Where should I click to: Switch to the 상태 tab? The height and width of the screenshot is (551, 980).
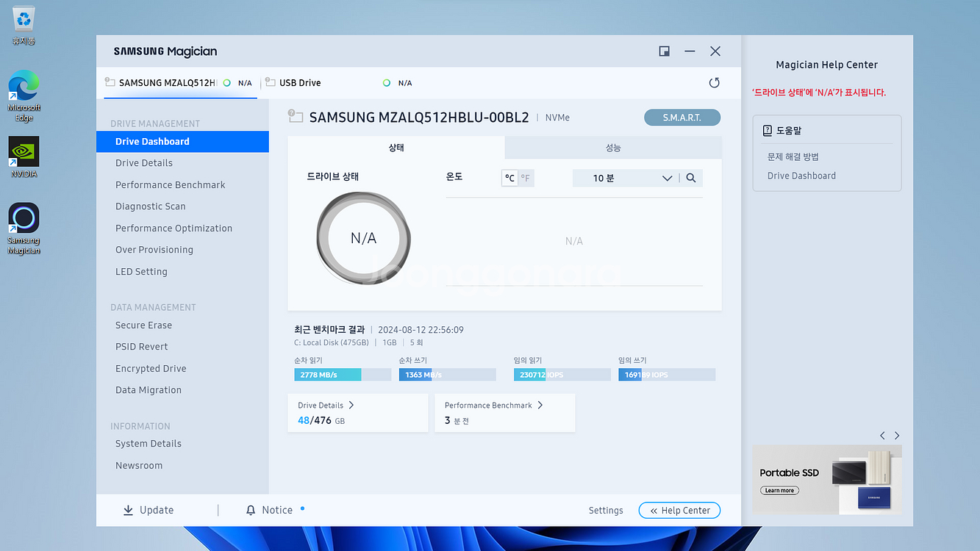point(396,148)
